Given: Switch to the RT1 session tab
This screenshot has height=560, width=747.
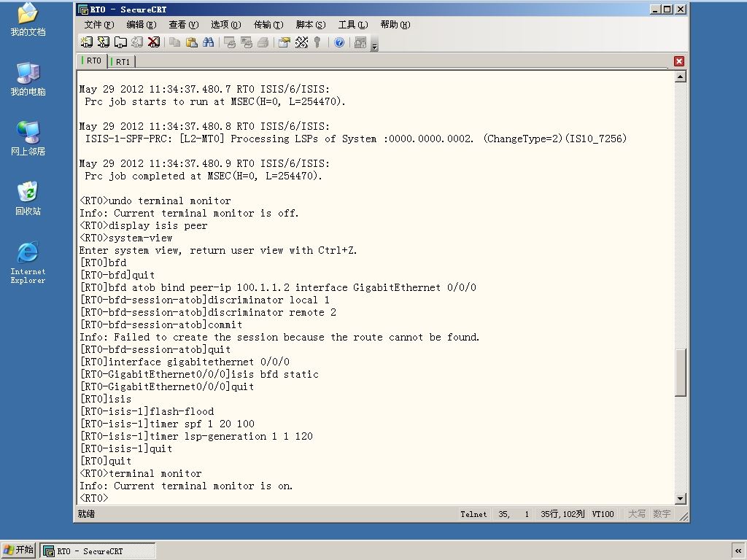Looking at the screenshot, I should click(121, 61).
